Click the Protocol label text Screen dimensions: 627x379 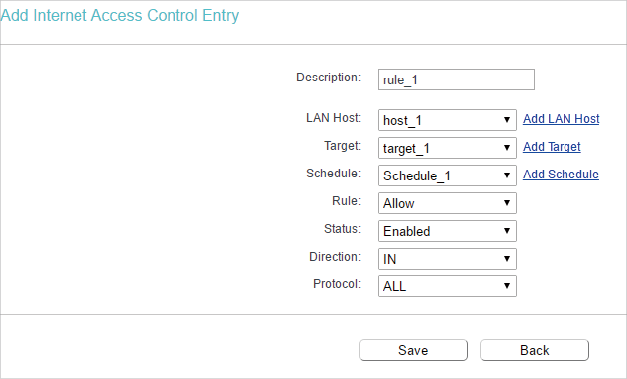coord(337,284)
